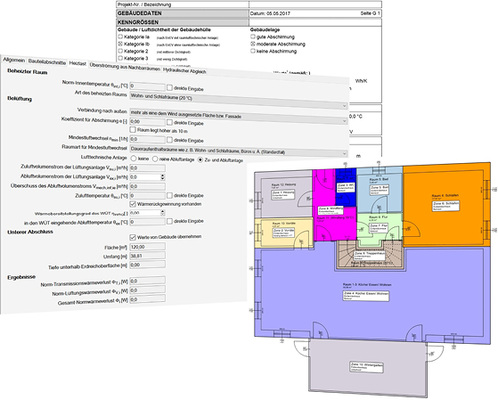The height and width of the screenshot is (400, 498).
Task: Enable direkte Eingabe for Koeffizient für Abschirmung
Action: (x=170, y=122)
